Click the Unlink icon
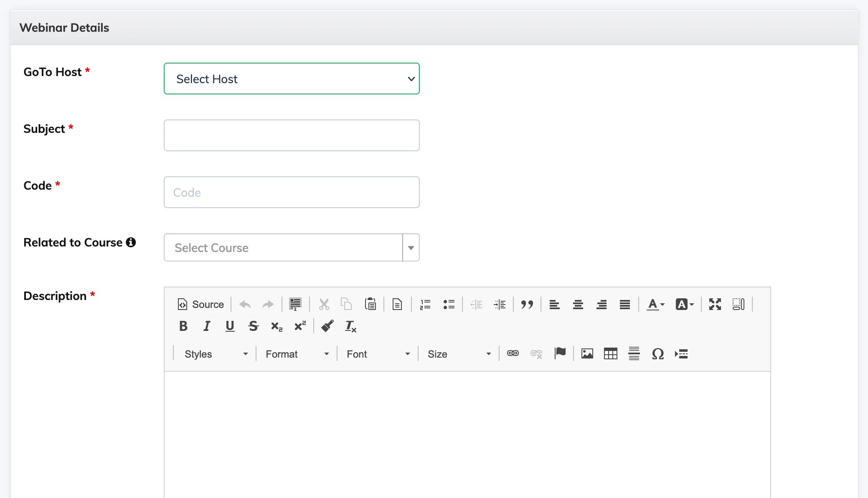 (536, 354)
